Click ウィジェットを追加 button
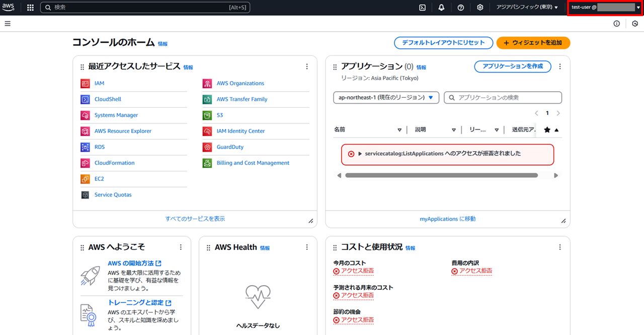Viewport: 644px width, 335px height. (x=533, y=43)
